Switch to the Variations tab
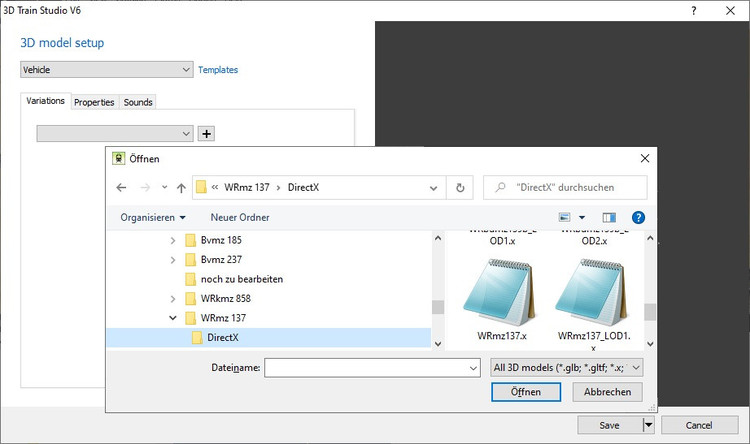 (45, 101)
